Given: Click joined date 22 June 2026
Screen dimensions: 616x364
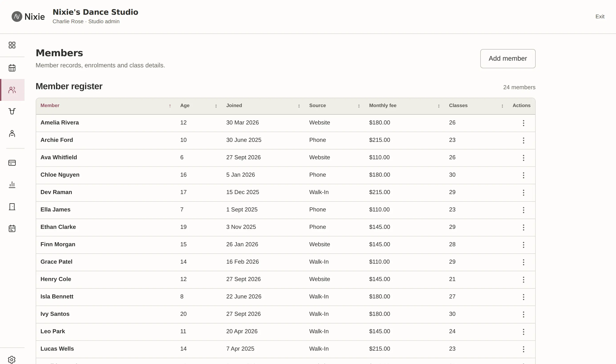Looking at the screenshot, I should click(244, 297).
